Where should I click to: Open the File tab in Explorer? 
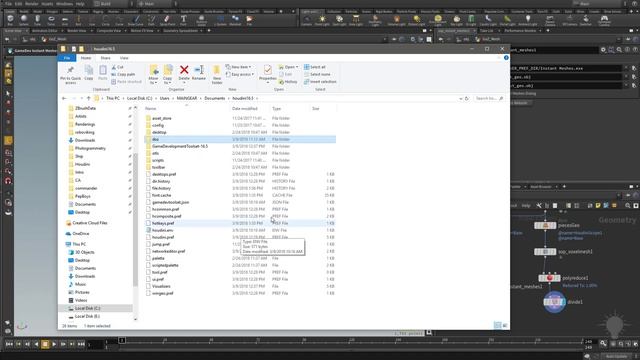pyautogui.click(x=67, y=58)
